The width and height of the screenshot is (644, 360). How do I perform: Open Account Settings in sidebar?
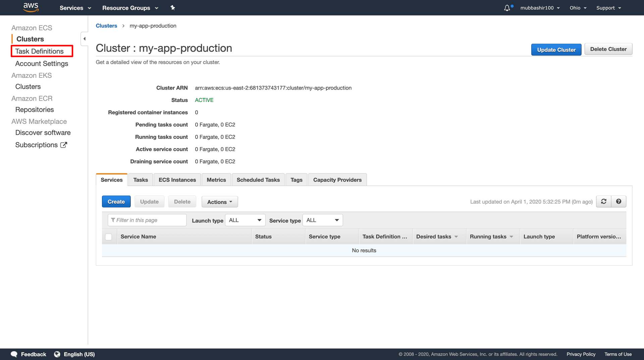click(42, 63)
